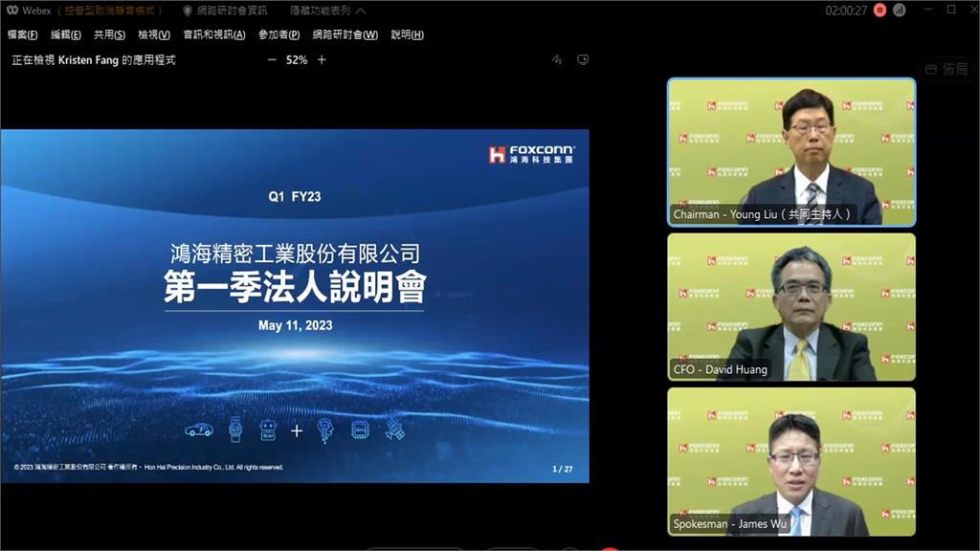Click the Foxconn logo on slide
The width and height of the screenshot is (980, 551).
[x=531, y=154]
